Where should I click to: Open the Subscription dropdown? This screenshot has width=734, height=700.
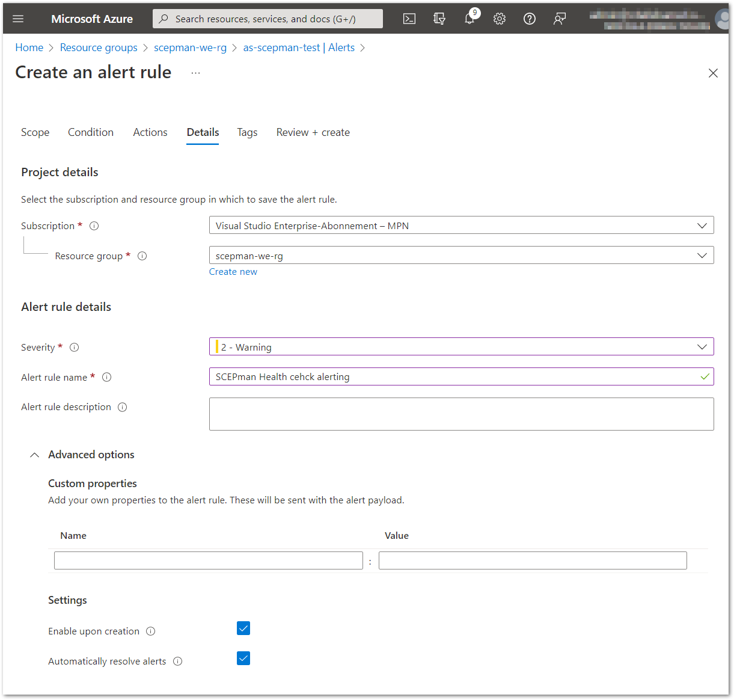[x=461, y=226]
